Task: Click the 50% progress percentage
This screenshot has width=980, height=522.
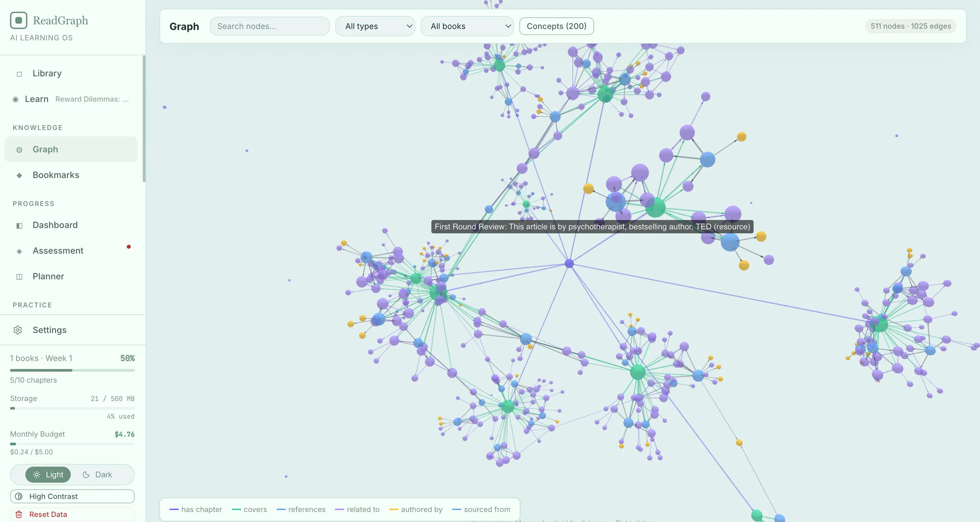Action: click(127, 358)
